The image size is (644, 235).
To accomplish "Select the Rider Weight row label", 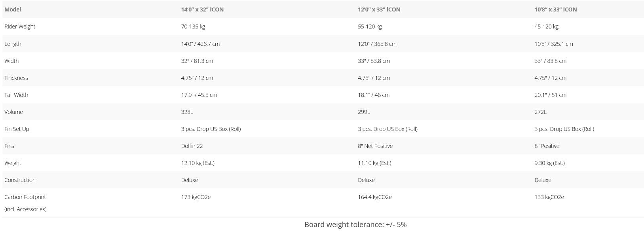I will [20, 27].
